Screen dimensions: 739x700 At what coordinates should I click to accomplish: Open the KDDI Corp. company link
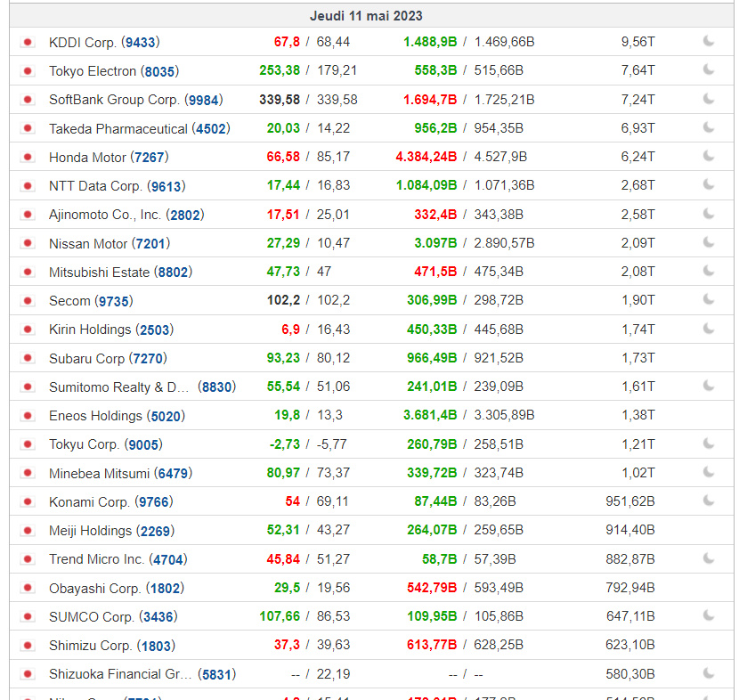point(83,43)
